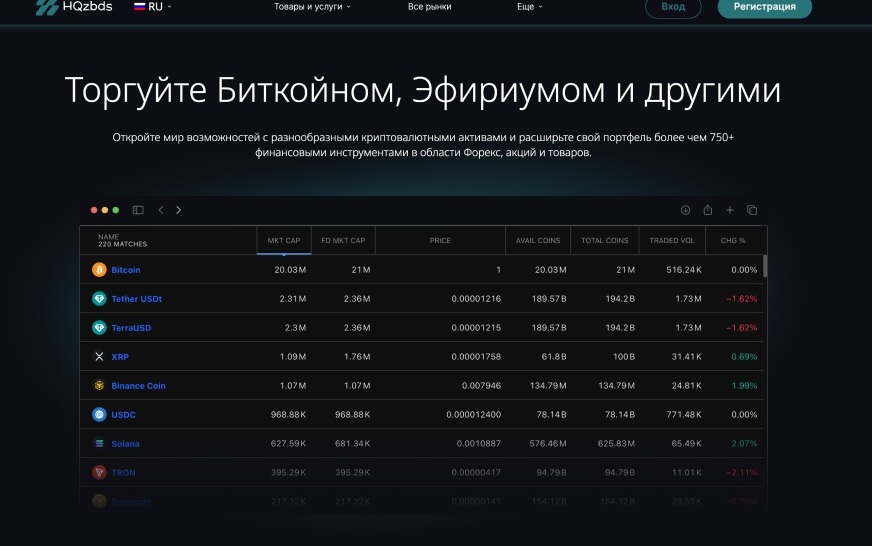Open the Bitcoin link
872x546 pixels.
tap(126, 270)
